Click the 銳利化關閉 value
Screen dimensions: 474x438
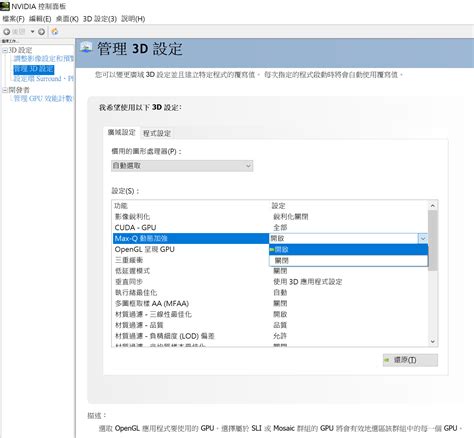[x=291, y=217]
